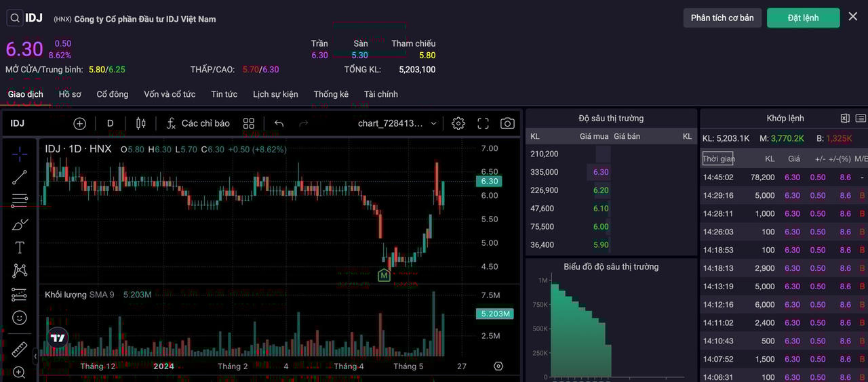Open the D timeframe interval selector
Viewport: 868px width, 382px height.
111,123
